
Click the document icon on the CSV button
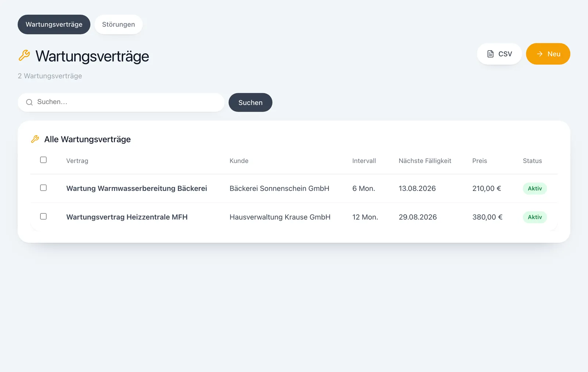490,54
